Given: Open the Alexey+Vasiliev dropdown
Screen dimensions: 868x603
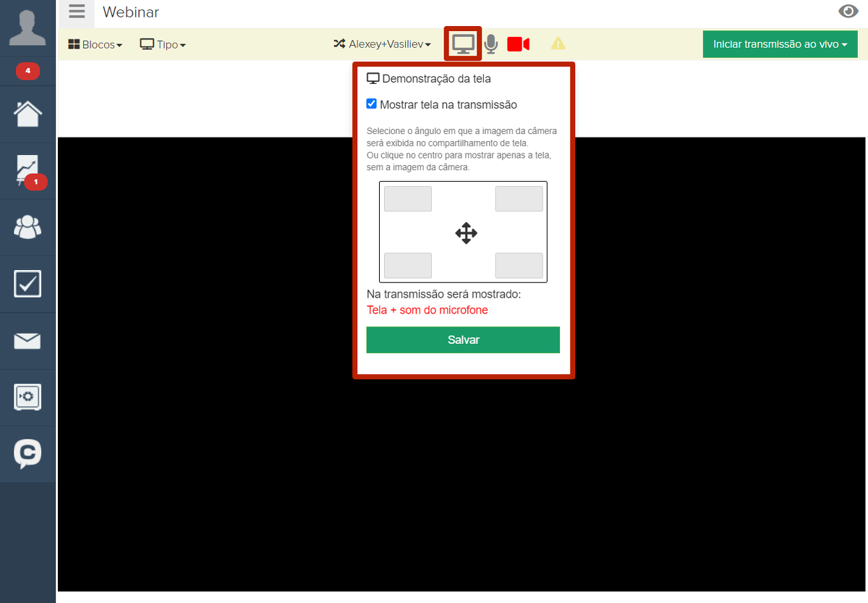Looking at the screenshot, I should pyautogui.click(x=382, y=45).
